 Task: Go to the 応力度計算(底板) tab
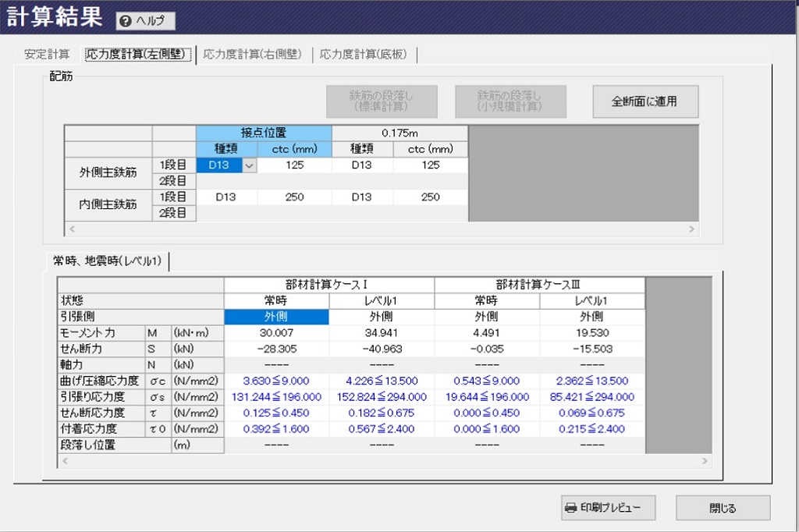pos(364,55)
